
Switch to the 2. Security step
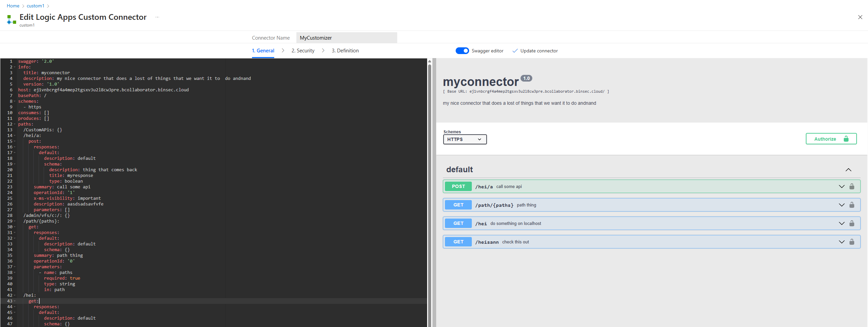(302, 50)
